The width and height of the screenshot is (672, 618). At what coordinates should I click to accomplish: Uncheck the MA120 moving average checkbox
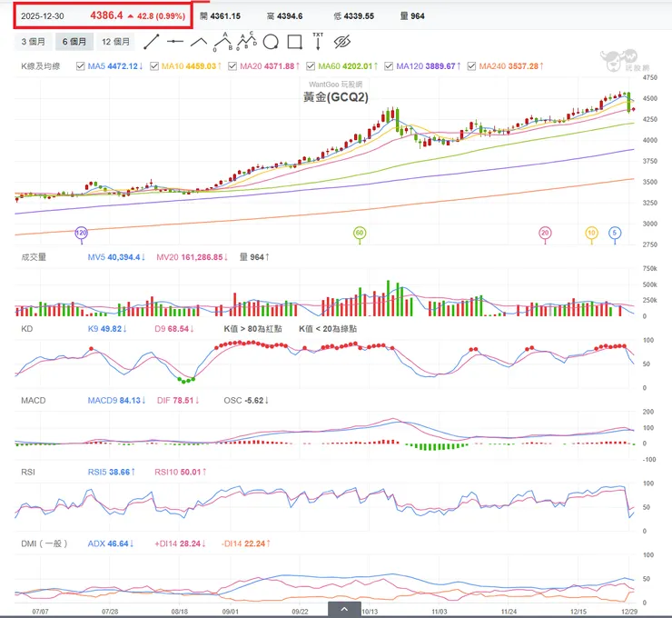(x=389, y=66)
